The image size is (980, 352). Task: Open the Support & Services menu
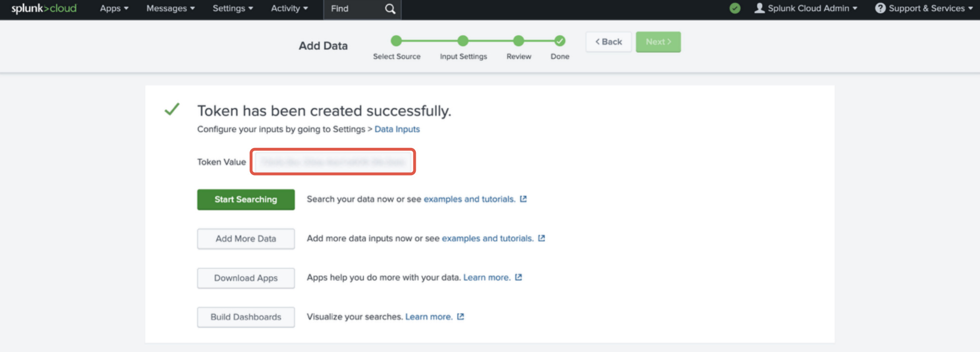click(x=924, y=9)
